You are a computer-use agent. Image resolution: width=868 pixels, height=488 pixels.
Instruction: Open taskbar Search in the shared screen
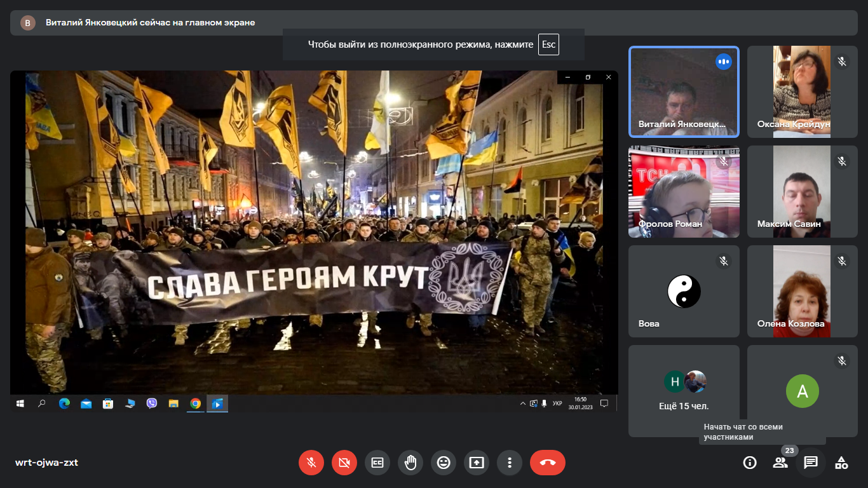42,403
